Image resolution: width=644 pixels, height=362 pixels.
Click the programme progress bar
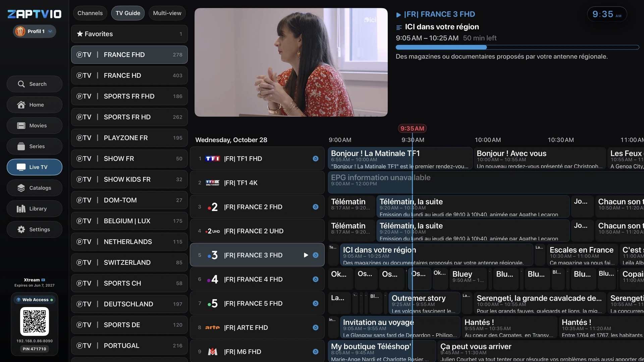click(x=517, y=47)
